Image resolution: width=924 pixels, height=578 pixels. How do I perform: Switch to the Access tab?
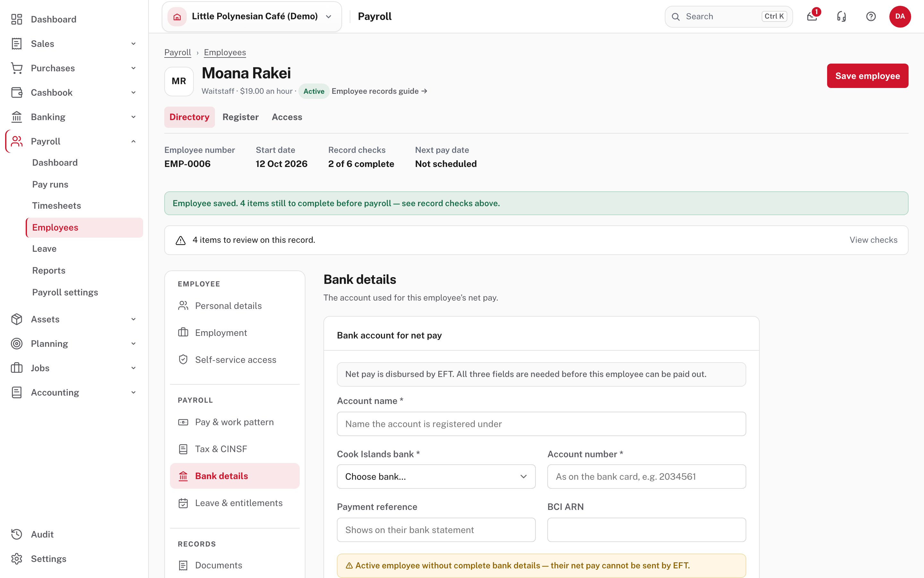tap(287, 117)
